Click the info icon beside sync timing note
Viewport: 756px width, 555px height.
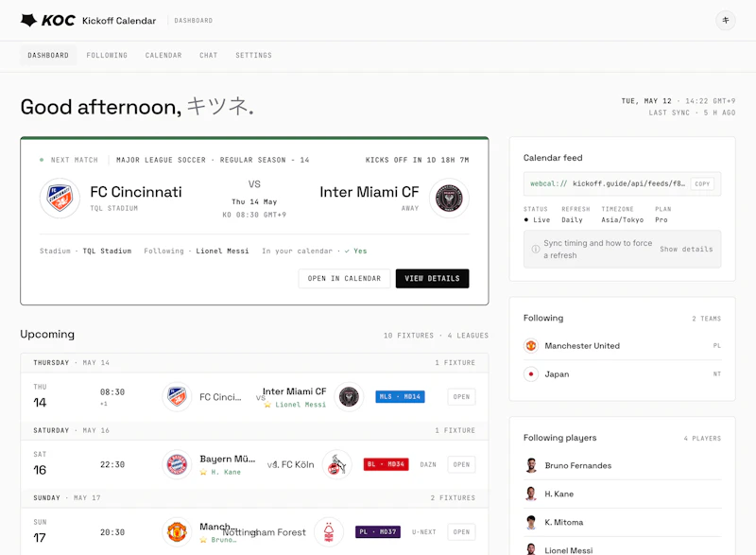click(x=535, y=250)
